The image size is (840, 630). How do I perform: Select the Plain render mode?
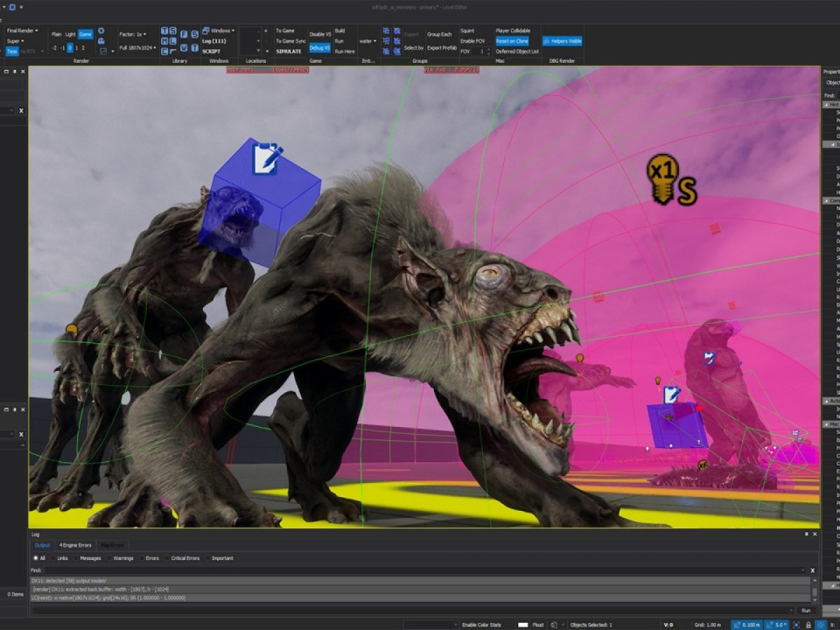pyautogui.click(x=57, y=34)
